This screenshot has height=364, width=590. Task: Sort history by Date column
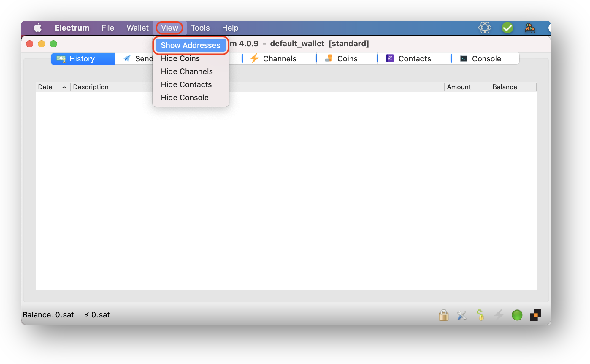pos(53,87)
